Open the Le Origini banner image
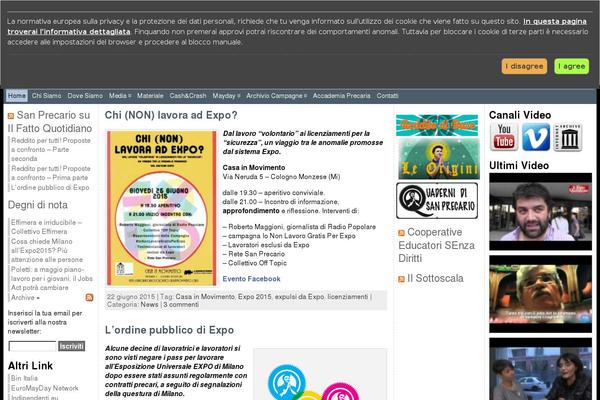The height and width of the screenshot is (400, 600). click(439, 158)
